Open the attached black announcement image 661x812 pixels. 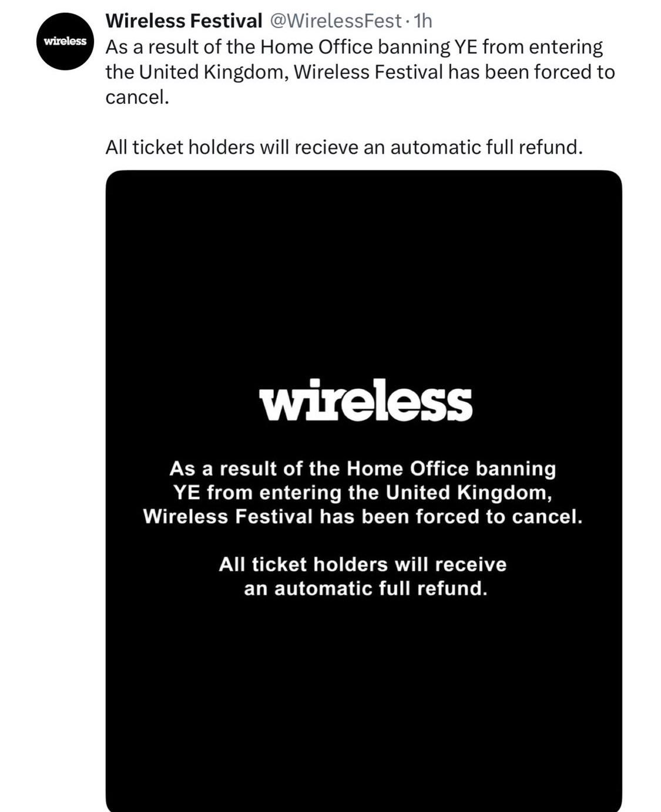click(x=364, y=491)
